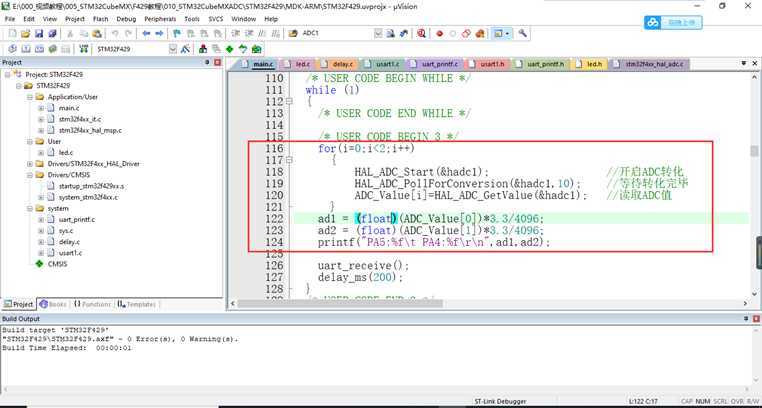Open the Peripherals menu

(x=160, y=19)
